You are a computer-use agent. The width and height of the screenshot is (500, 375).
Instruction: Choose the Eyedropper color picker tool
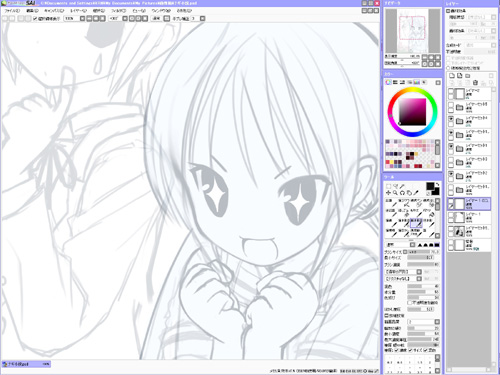click(x=416, y=193)
